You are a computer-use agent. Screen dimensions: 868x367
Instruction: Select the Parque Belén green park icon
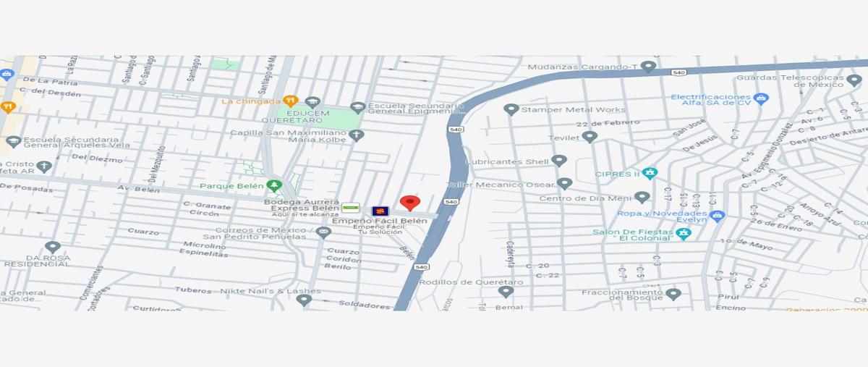[x=273, y=186]
